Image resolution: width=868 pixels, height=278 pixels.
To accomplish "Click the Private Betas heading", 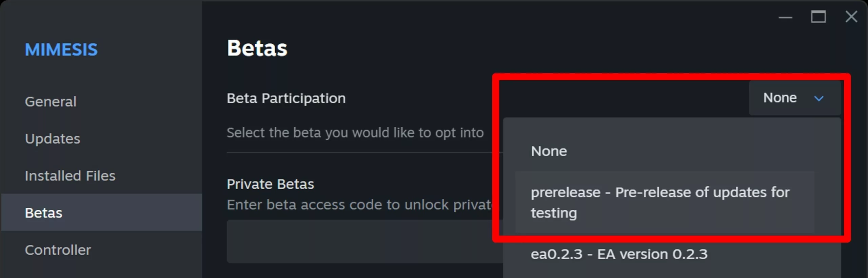I will point(270,184).
